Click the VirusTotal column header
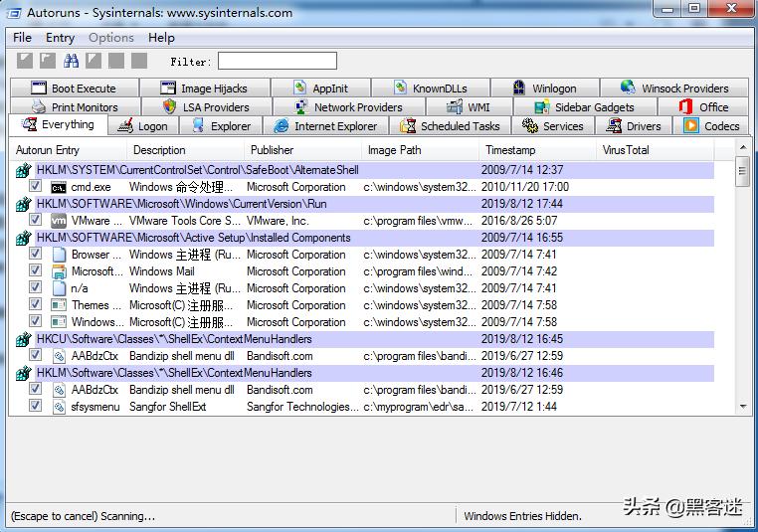 click(656, 150)
